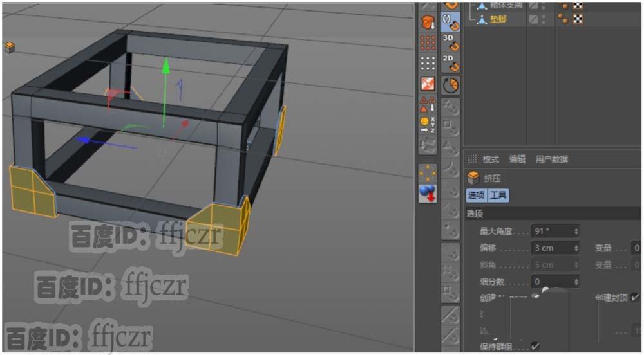Viewport: 644px width, 355px height.
Task: Switch to 2D snapping mode
Action: (451, 63)
